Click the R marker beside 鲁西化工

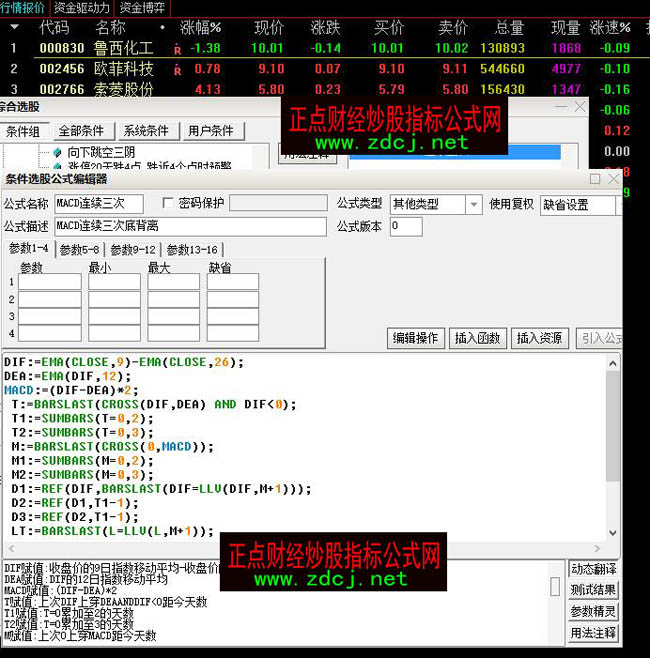pyautogui.click(x=177, y=48)
